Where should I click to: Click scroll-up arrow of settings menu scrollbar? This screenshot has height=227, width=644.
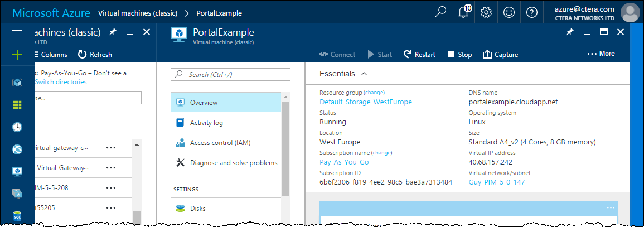point(285,96)
